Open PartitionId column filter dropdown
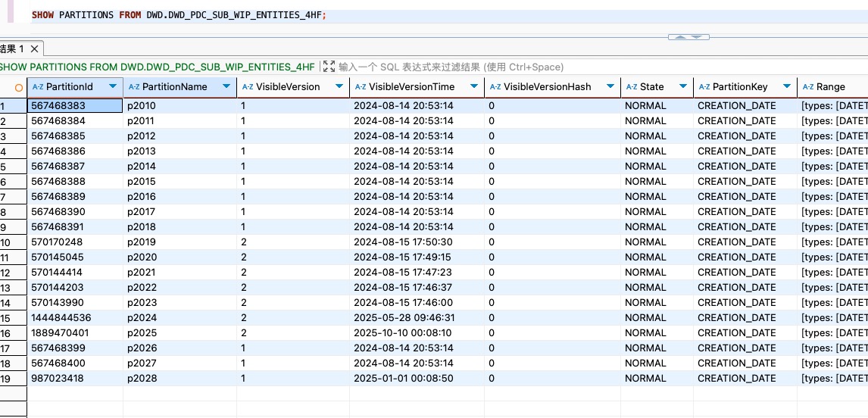 point(113,87)
